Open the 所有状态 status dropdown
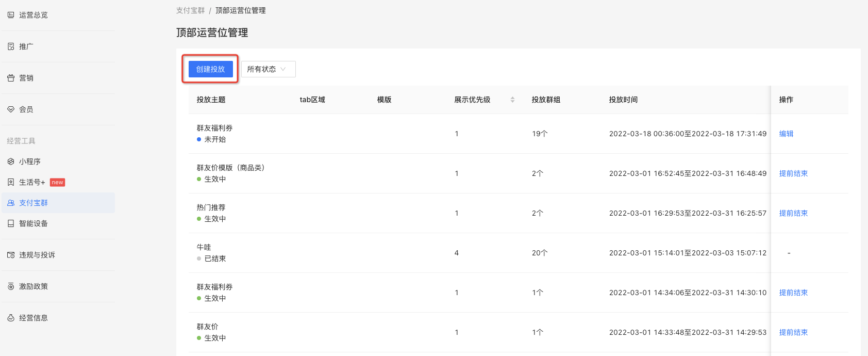Image resolution: width=868 pixels, height=356 pixels. [268, 69]
